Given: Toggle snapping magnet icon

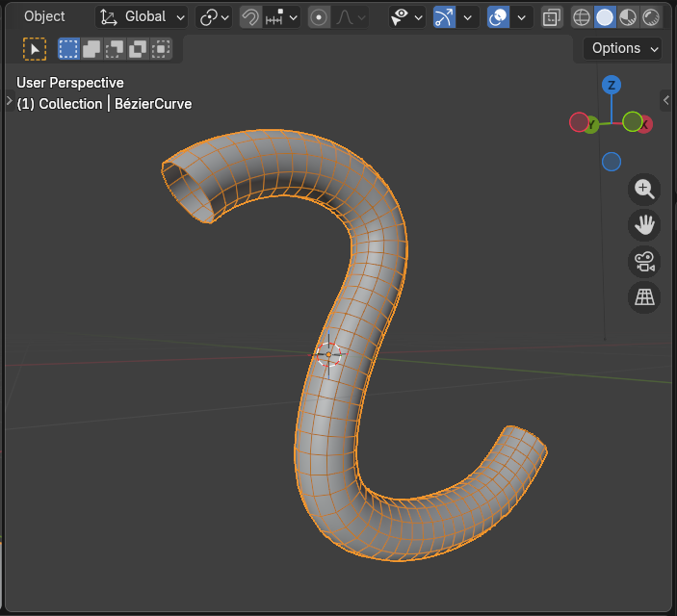Looking at the screenshot, I should tap(250, 17).
